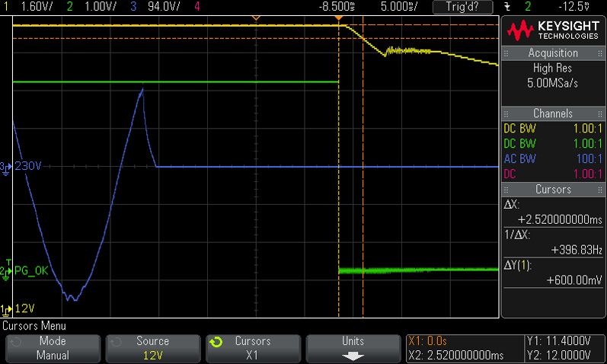Image resolution: width=607 pixels, height=364 pixels.
Task: Click the channel 4 indicator in top bar
Action: click(197, 6)
